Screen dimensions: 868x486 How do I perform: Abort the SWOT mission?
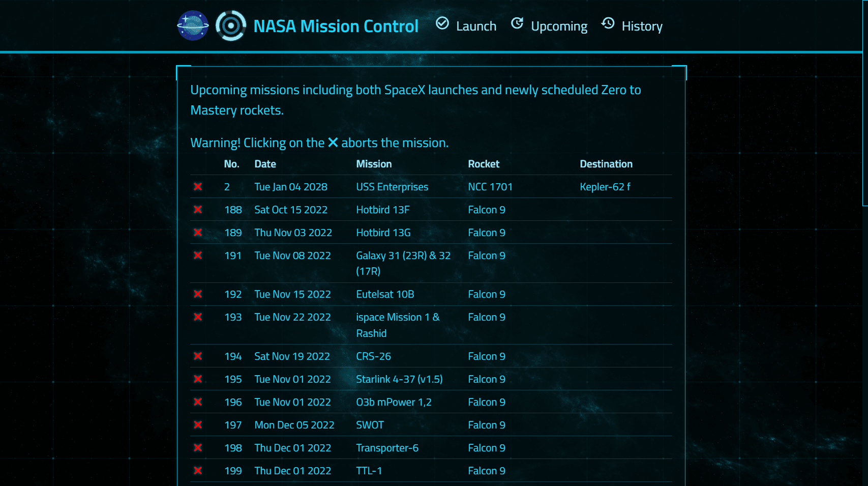pyautogui.click(x=197, y=425)
